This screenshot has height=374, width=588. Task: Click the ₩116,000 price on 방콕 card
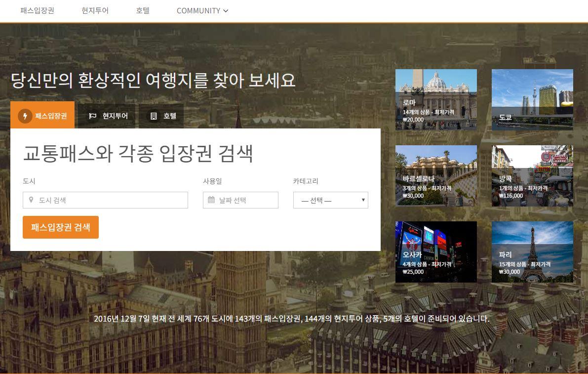tap(511, 196)
